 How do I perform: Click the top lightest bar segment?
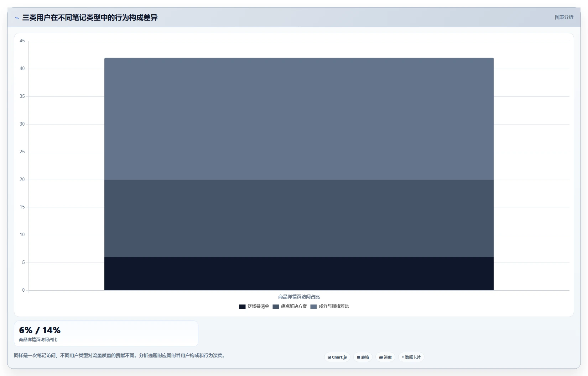click(299, 119)
